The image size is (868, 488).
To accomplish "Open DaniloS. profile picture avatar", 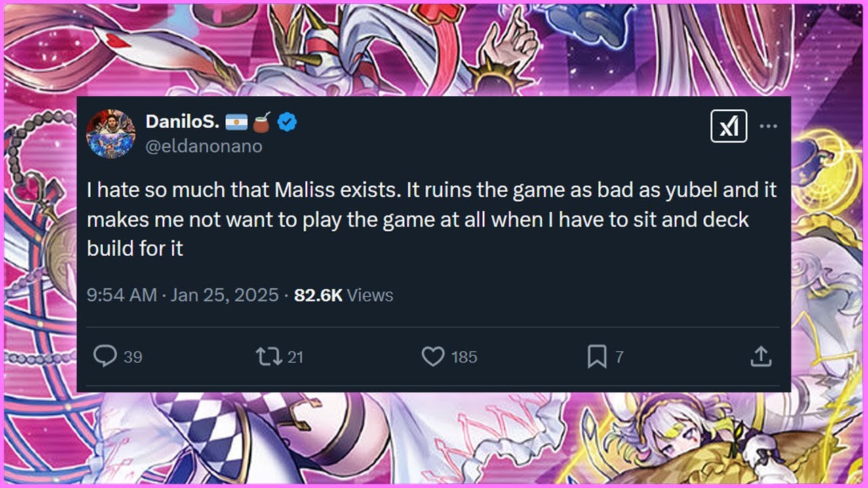I will coord(111,133).
